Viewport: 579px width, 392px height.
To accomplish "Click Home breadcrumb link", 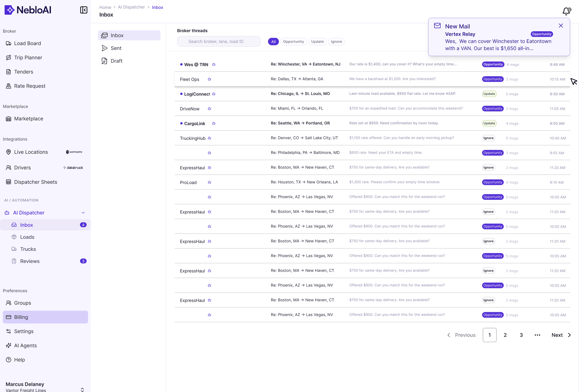I will click(105, 7).
